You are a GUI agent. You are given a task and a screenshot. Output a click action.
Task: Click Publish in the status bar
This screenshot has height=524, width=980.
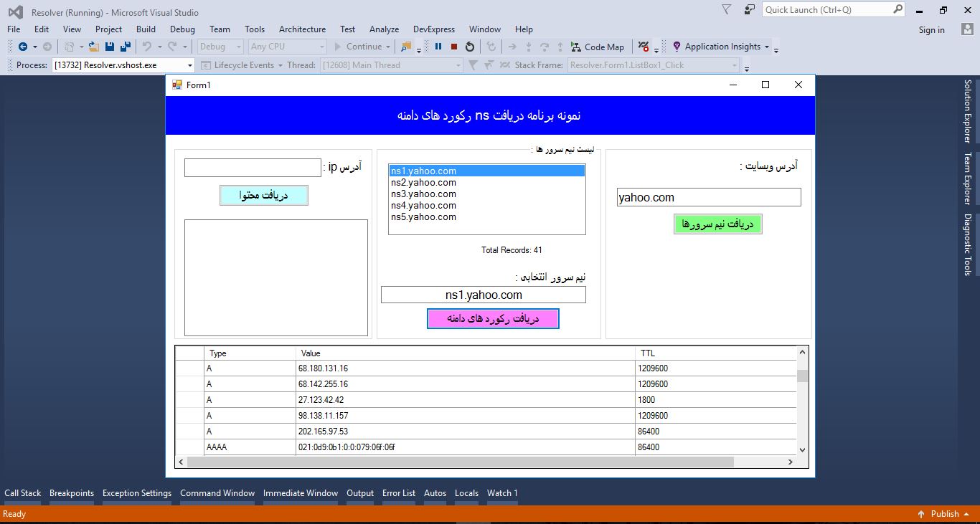(x=946, y=514)
